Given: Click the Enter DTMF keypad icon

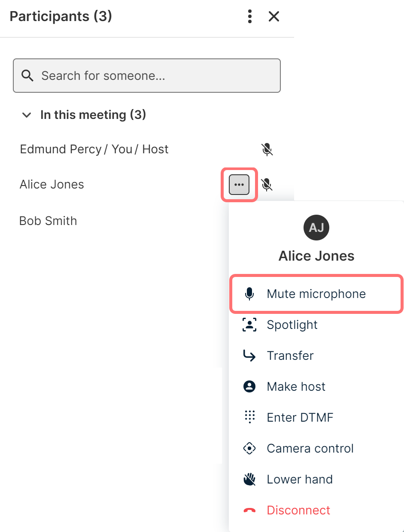Looking at the screenshot, I should [x=249, y=417].
